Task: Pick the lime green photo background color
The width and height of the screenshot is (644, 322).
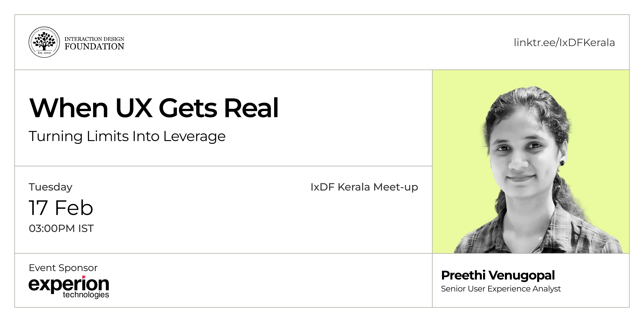Action: 458,100
